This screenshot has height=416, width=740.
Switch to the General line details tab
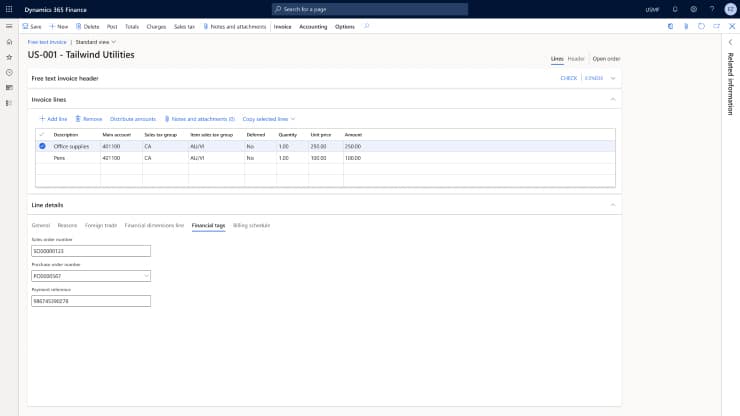click(41, 225)
